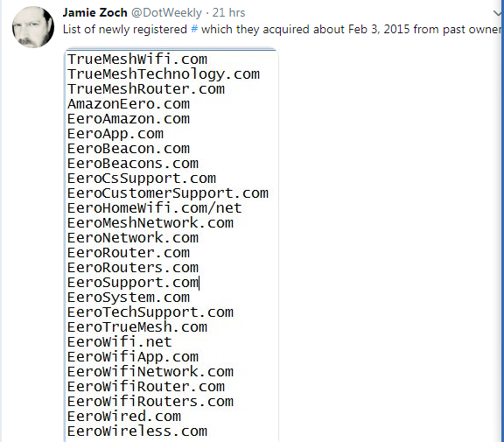The width and height of the screenshot is (504, 442).
Task: Expand the tweet options chevron
Action: tap(497, 13)
